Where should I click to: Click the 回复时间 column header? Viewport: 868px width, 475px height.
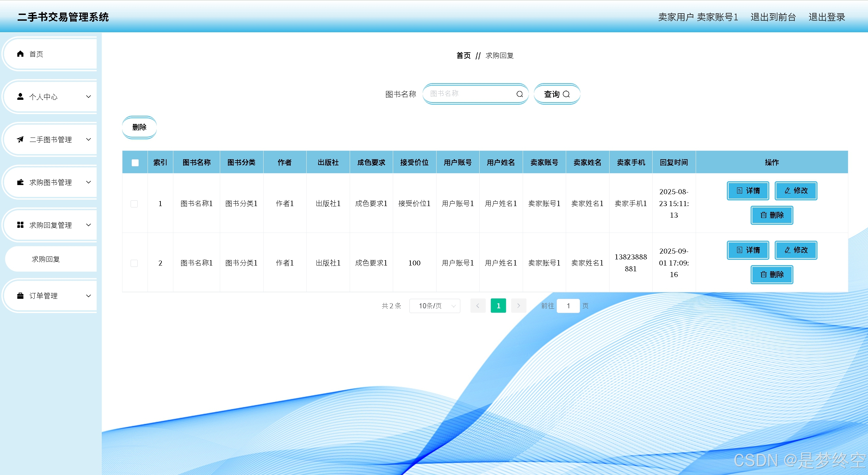point(674,162)
